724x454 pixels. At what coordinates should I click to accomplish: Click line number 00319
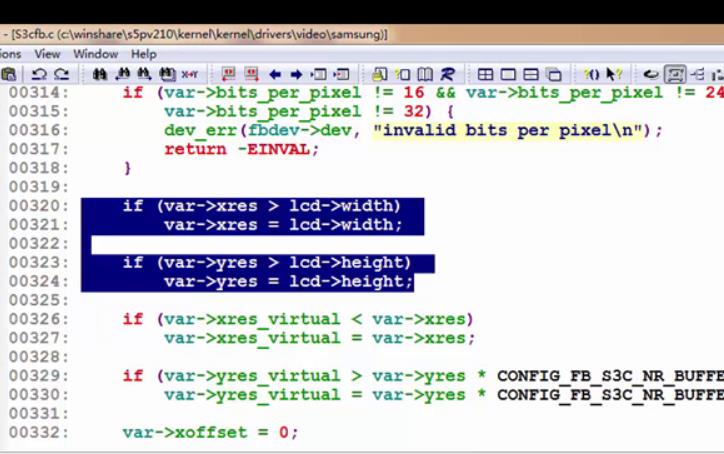pos(38,187)
